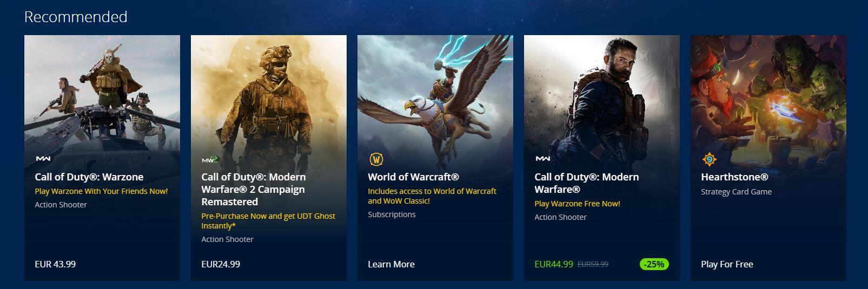Click the griffin rider artwork thumbnail
Screen dimensions: 868x289
click(x=435, y=92)
